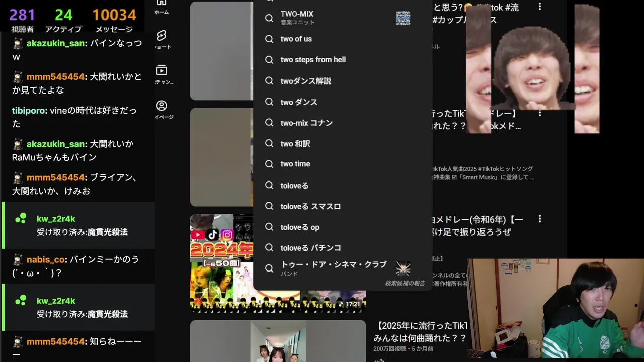Pick the 'two ダンス' suggestion
This screenshot has height=362, width=644.
click(343, 102)
